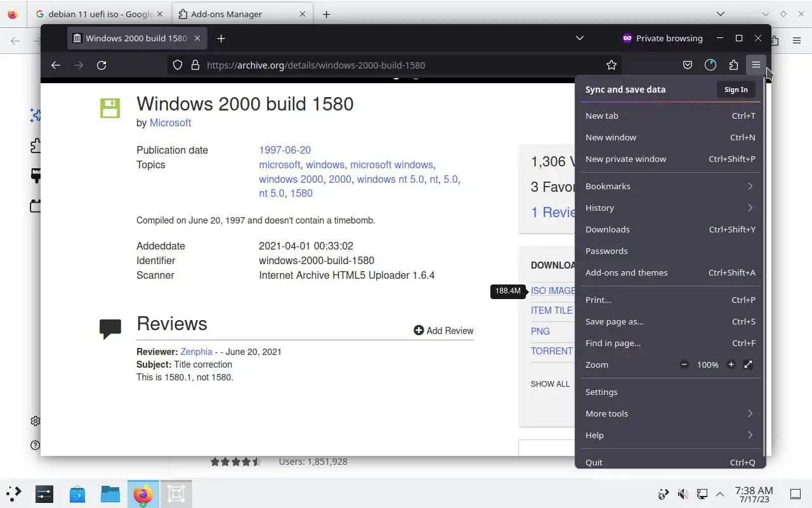Click Add Review
The height and width of the screenshot is (508, 812).
click(443, 330)
